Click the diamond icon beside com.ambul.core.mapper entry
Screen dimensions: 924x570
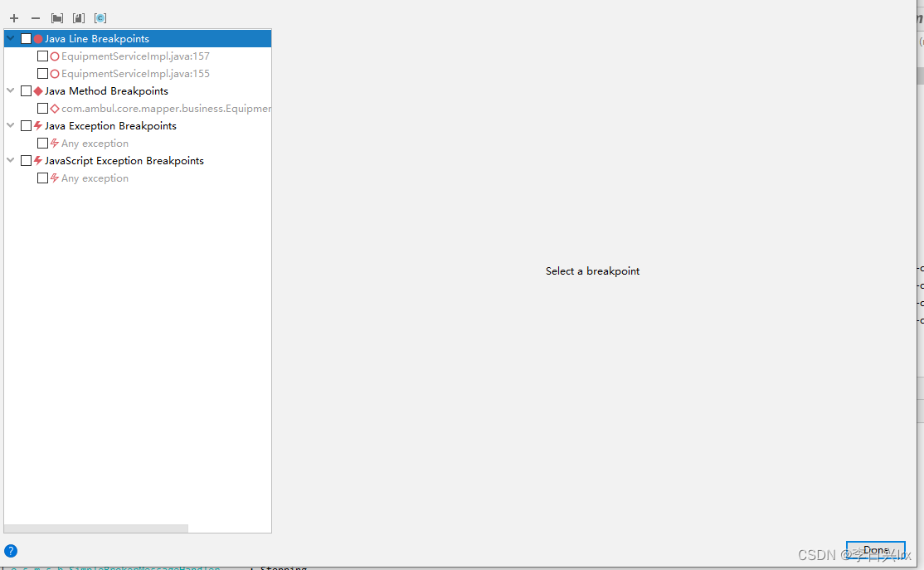55,109
